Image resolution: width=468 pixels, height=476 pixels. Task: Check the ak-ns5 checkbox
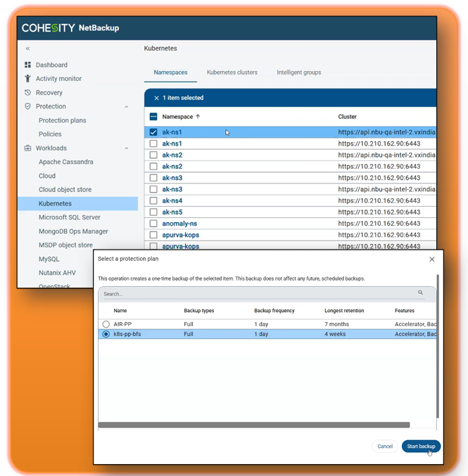[153, 212]
